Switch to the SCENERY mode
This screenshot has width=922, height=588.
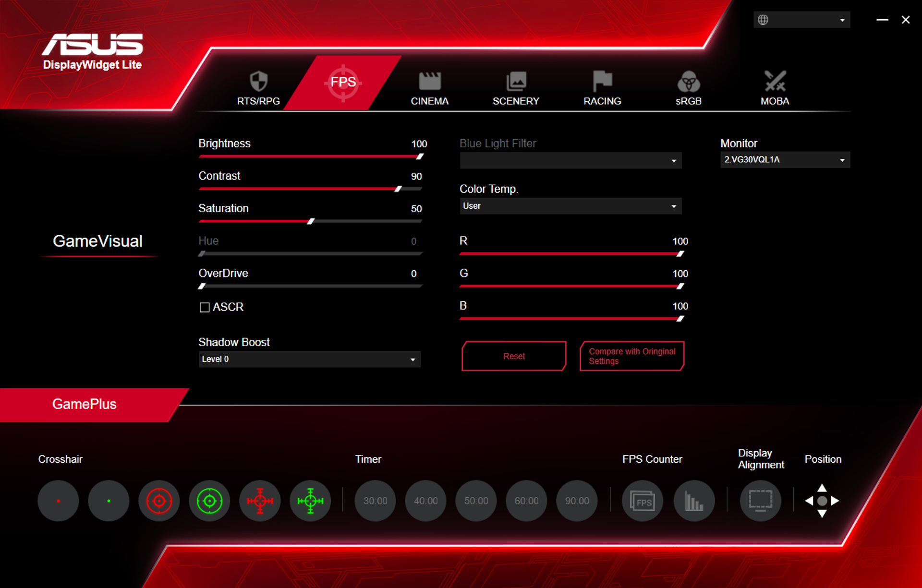pos(516,88)
